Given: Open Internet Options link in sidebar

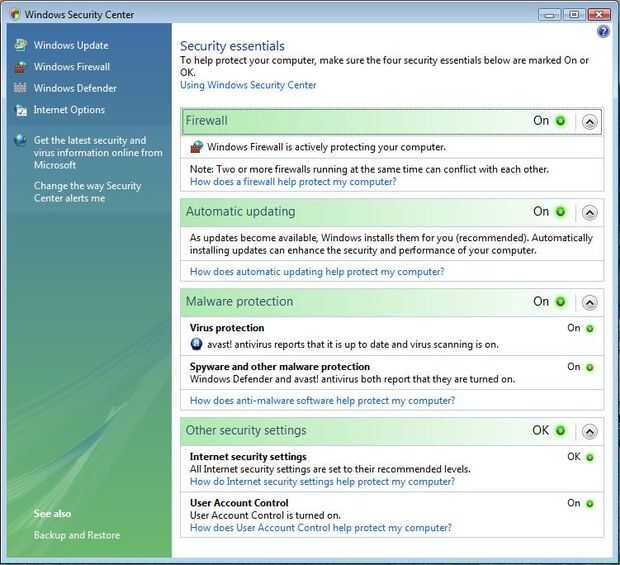Looking at the screenshot, I should tap(69, 110).
